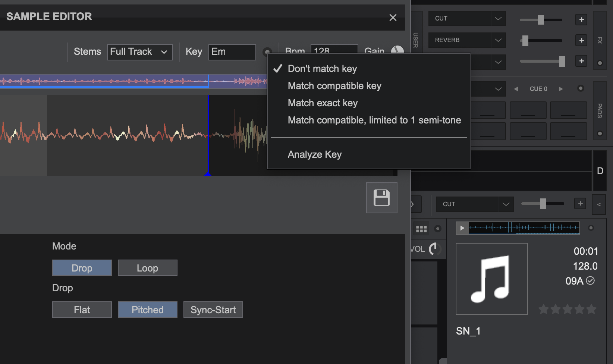Set Mode to Loop
The image size is (613, 364).
tap(148, 268)
